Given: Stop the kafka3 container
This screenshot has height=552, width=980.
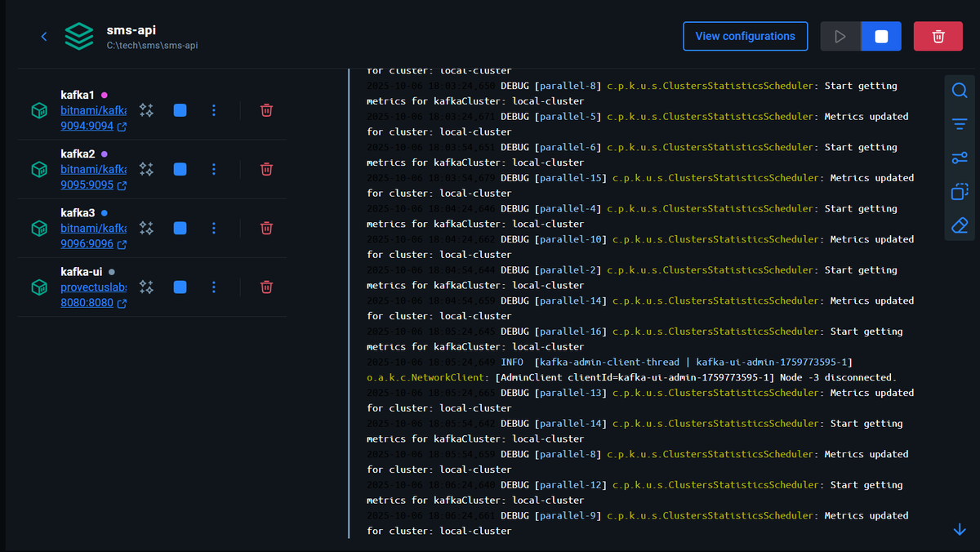Looking at the screenshot, I should tap(180, 229).
